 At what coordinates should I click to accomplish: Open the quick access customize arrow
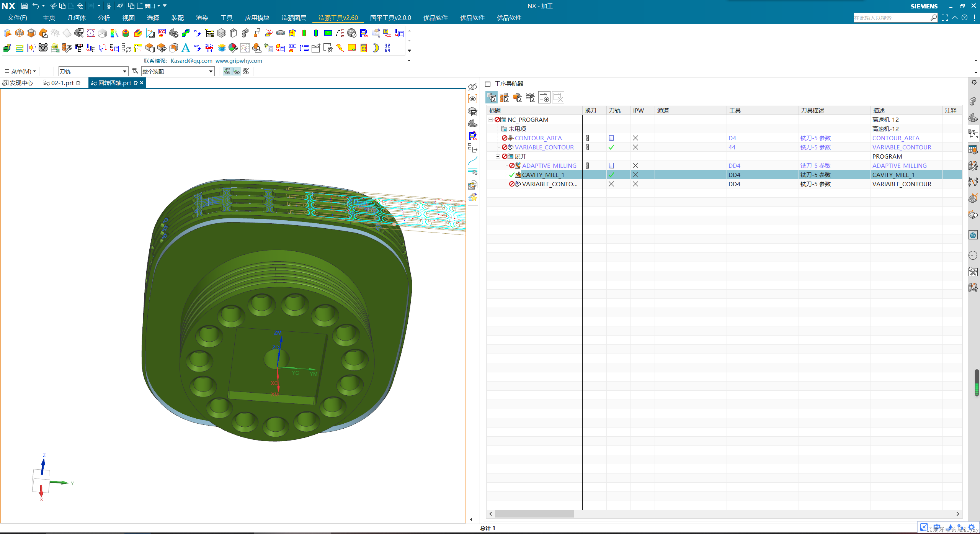[165, 6]
